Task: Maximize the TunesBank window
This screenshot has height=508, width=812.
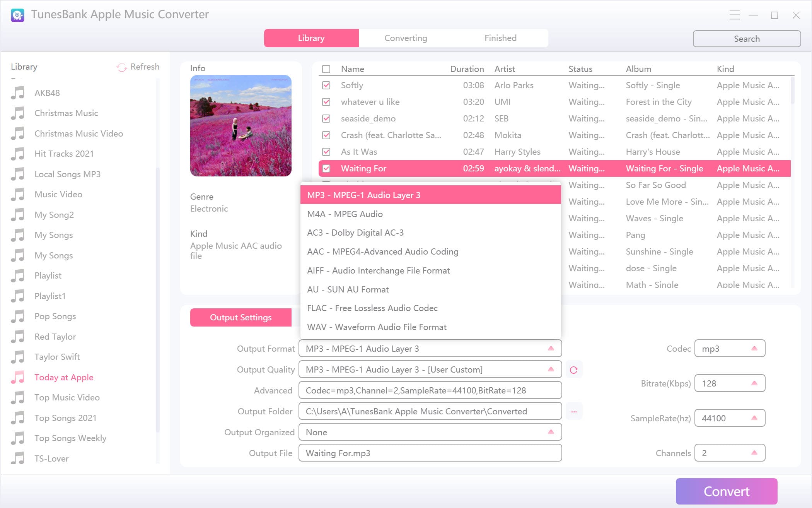Action: point(774,15)
